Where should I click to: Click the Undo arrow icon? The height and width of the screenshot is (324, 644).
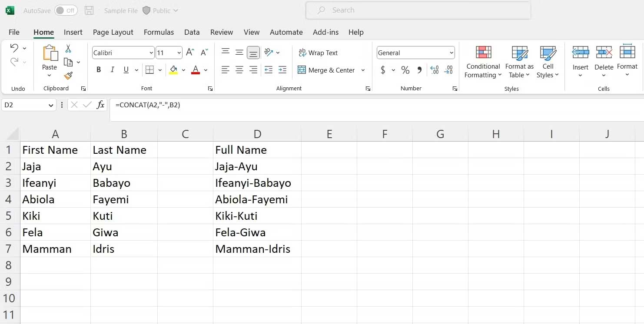pyautogui.click(x=14, y=48)
